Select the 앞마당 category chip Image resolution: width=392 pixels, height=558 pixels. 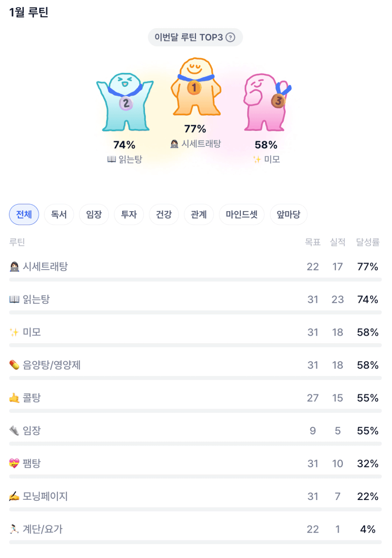(x=288, y=214)
